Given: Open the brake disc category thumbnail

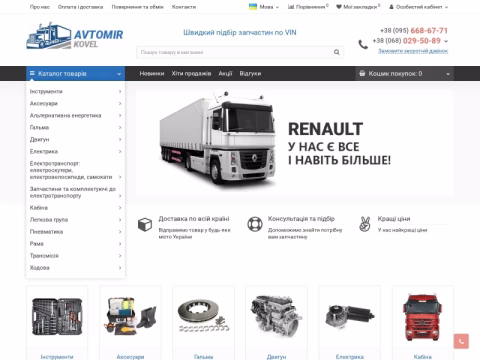Looking at the screenshot, I should pos(203,316).
